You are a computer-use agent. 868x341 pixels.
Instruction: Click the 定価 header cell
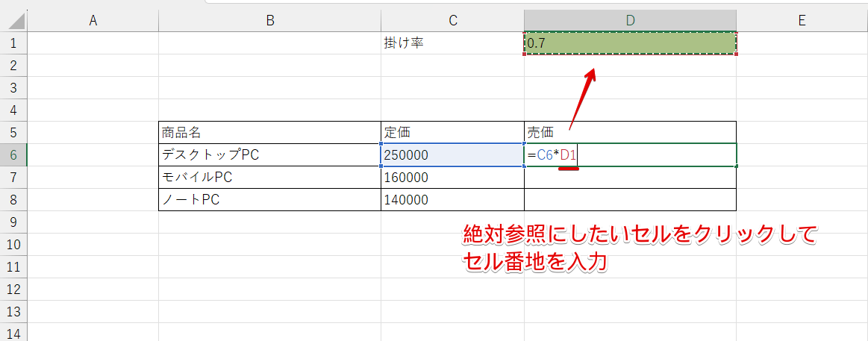453,133
